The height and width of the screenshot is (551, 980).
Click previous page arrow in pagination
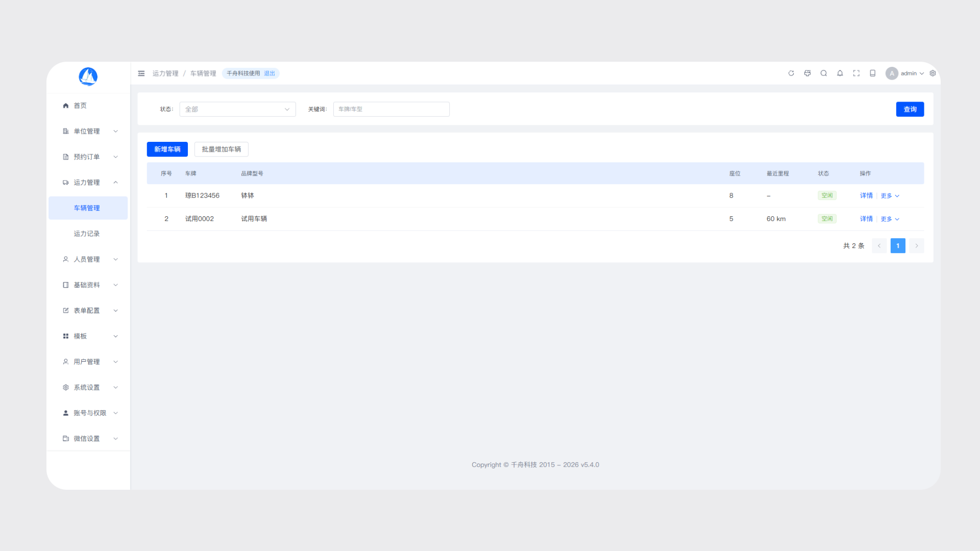879,246
